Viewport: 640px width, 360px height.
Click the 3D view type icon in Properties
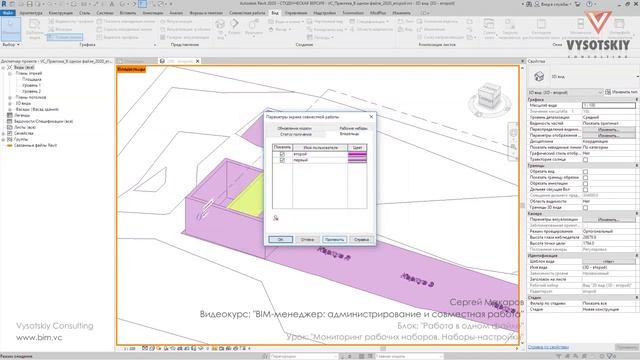click(539, 76)
